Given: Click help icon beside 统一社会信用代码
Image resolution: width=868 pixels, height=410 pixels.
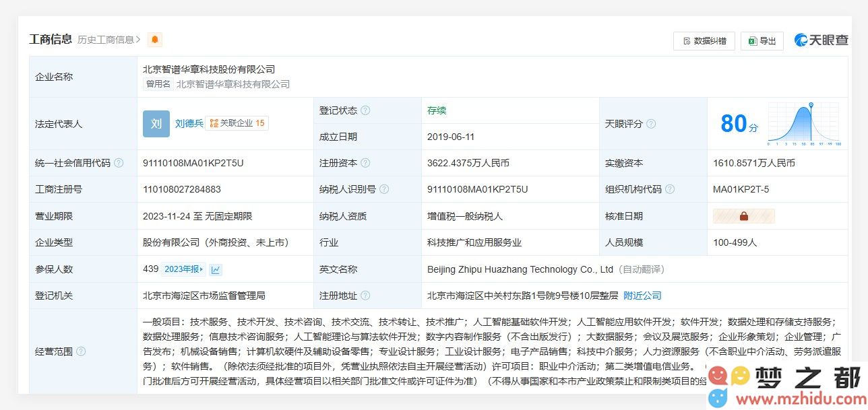Looking at the screenshot, I should [119, 163].
